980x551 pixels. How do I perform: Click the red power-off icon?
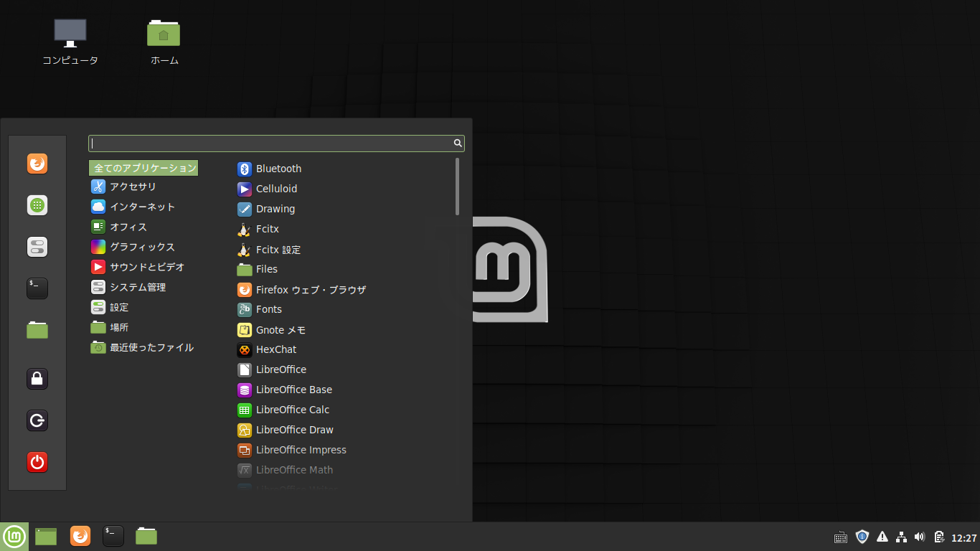click(x=37, y=461)
